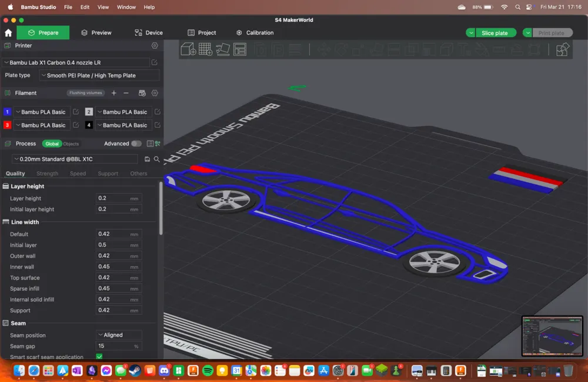588x382 pixels.
Task: Switch process scope to Objects
Action: tap(71, 144)
